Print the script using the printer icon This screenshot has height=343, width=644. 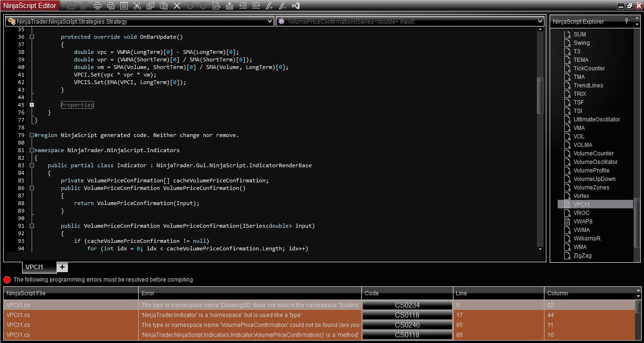coord(98,6)
